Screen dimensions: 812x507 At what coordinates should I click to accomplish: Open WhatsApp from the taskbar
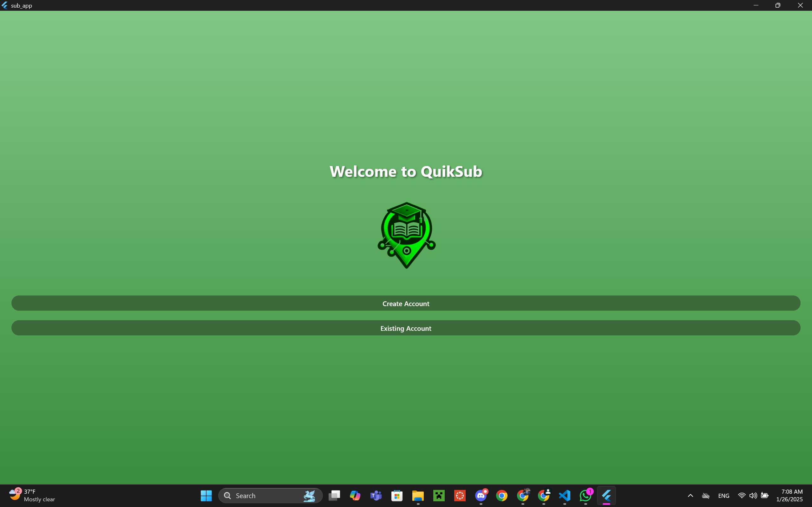586,495
